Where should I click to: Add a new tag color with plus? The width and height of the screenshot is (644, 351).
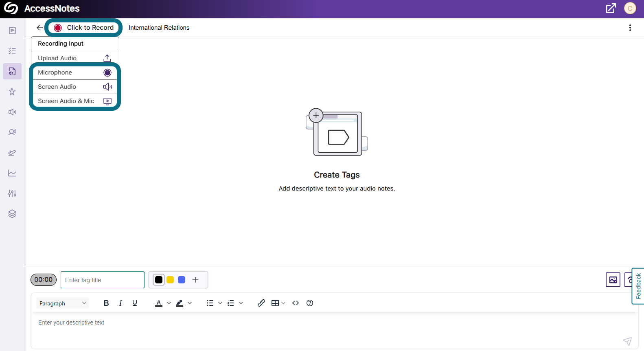tap(195, 280)
